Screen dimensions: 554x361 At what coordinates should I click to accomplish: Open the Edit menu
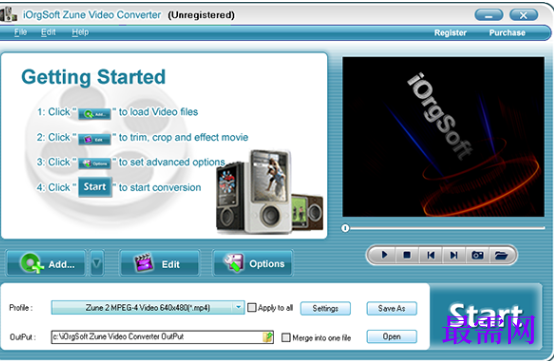pyautogui.click(x=48, y=32)
